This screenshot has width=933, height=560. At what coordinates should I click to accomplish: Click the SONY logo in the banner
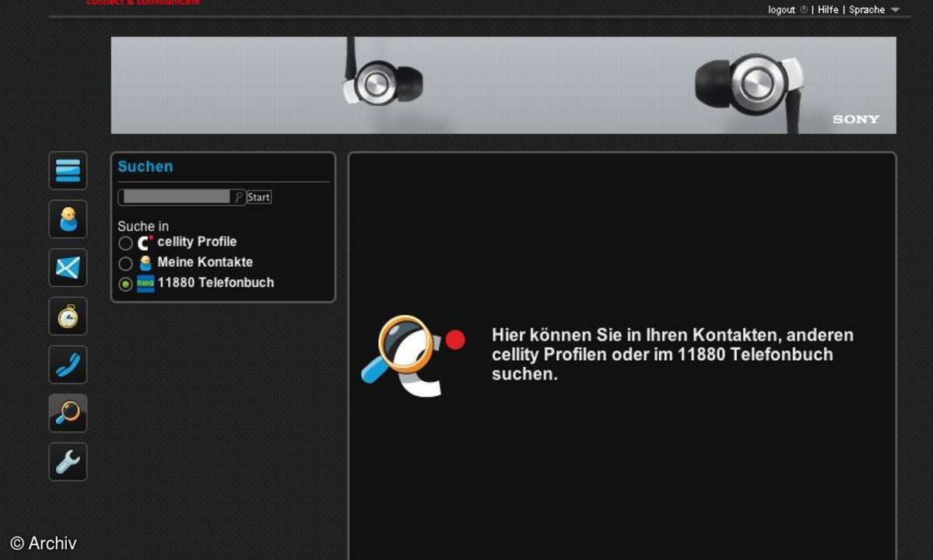coord(856,120)
